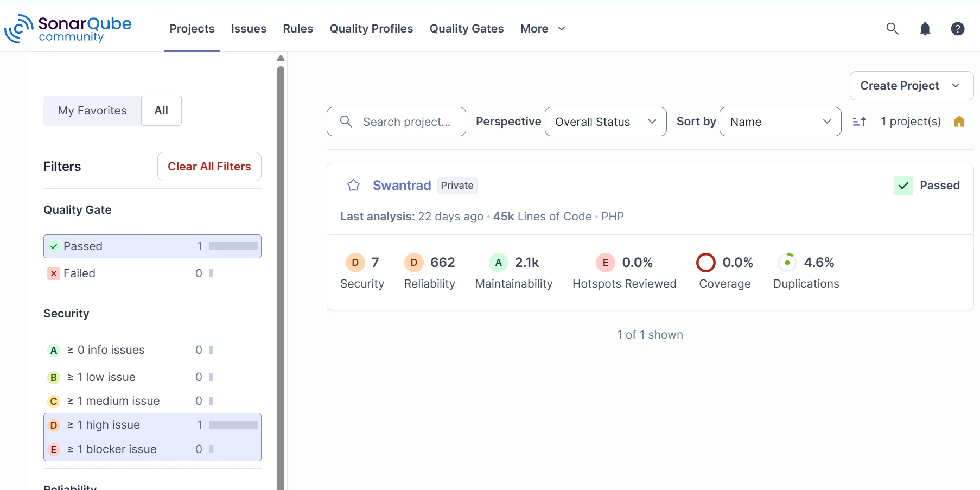
Task: Filter projects by Failed quality gate
Action: pyautogui.click(x=79, y=273)
